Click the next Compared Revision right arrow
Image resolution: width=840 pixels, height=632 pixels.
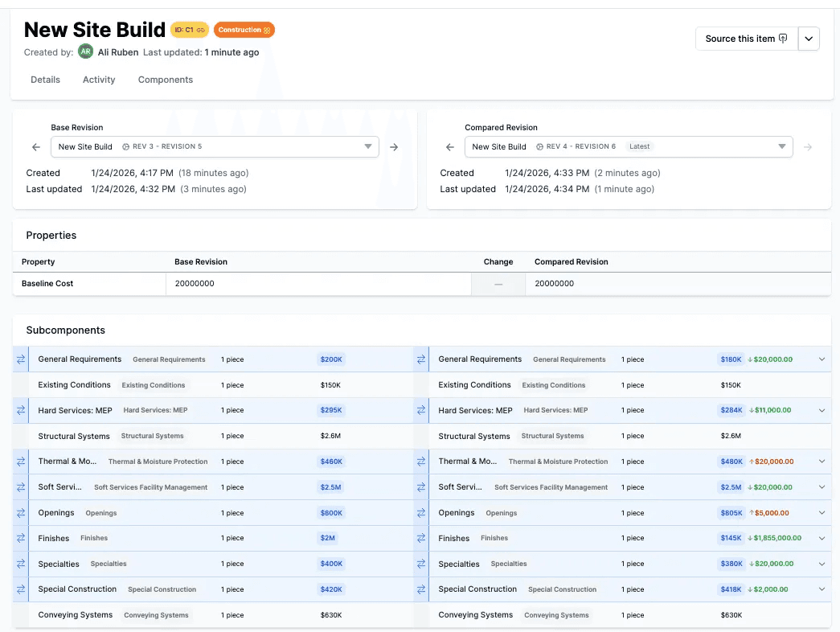(x=808, y=147)
